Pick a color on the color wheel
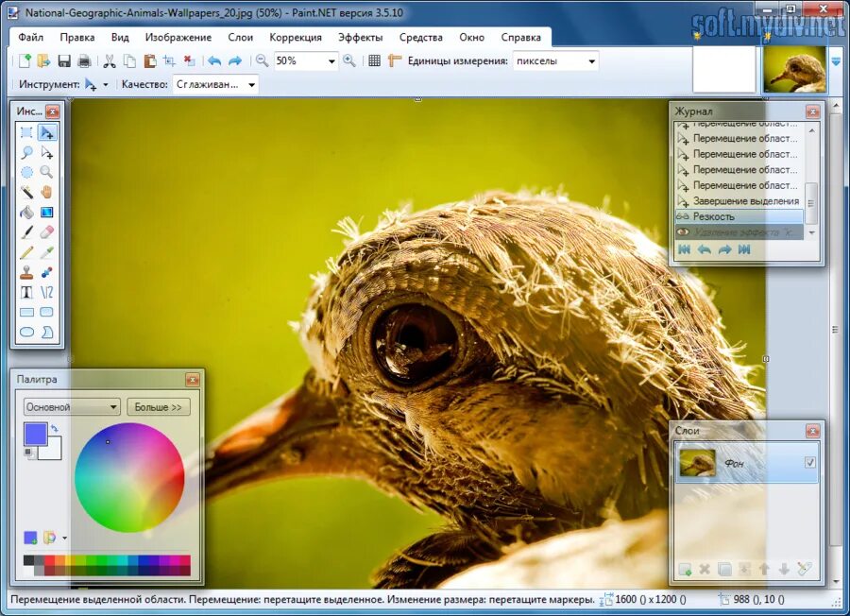 point(129,478)
